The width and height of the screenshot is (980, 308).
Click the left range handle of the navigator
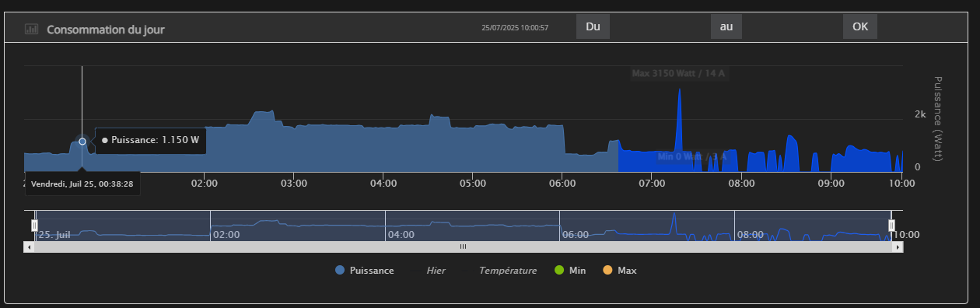click(34, 225)
